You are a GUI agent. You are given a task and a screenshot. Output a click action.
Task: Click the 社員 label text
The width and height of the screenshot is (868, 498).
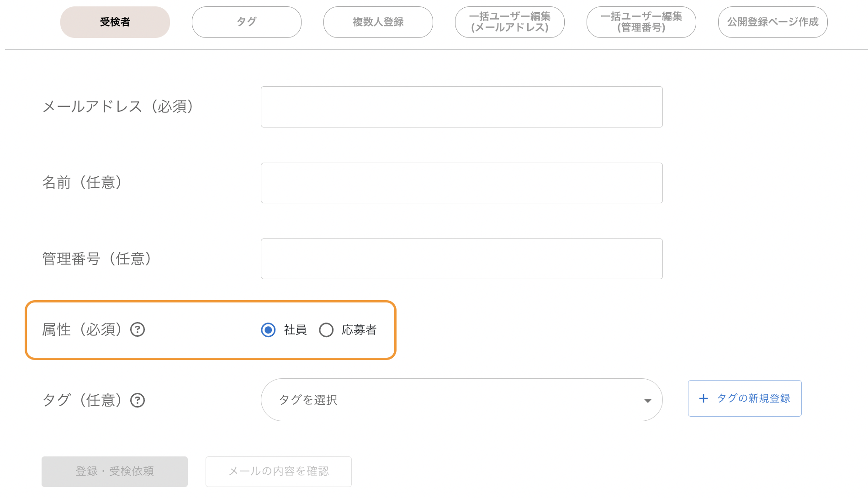coord(295,330)
